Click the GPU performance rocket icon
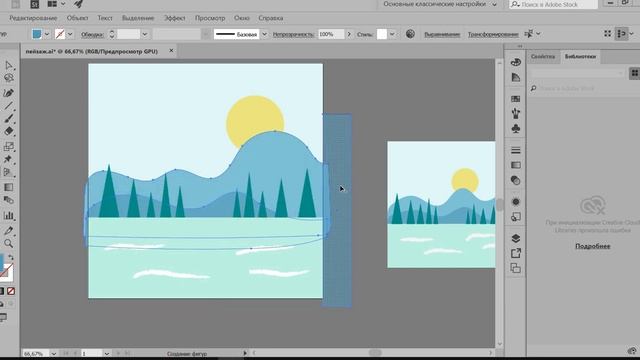The width and height of the screenshot is (640, 360). click(78, 4)
